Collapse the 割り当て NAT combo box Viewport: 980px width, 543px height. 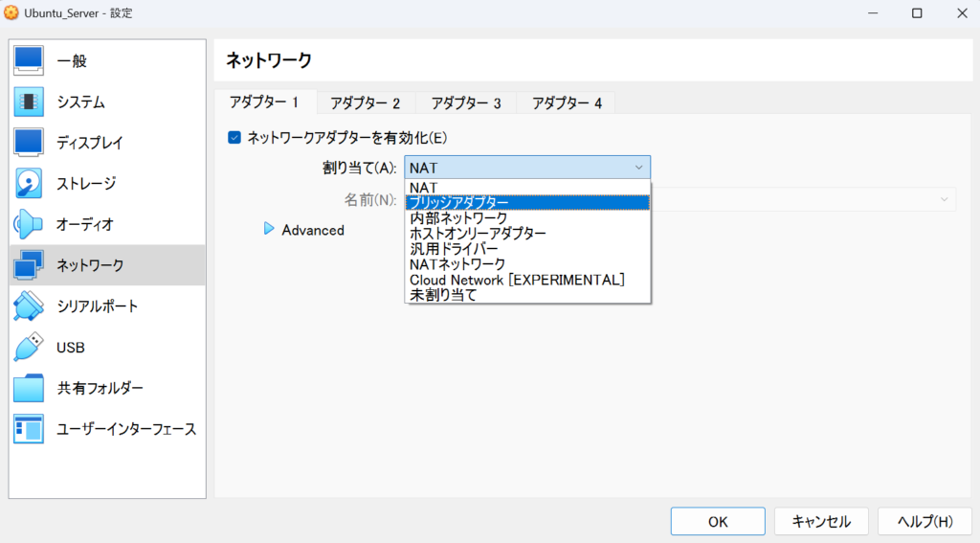coord(527,168)
